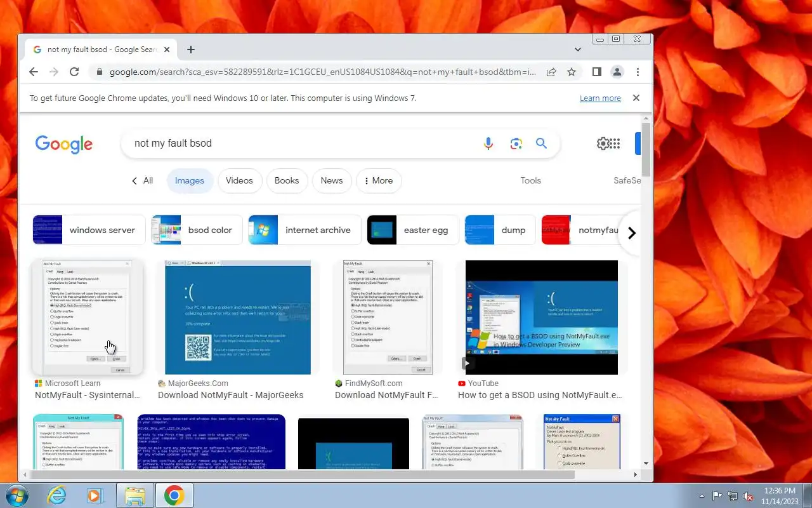The height and width of the screenshot is (508, 812).
Task: Filter by 'dump' chip
Action: (500, 230)
